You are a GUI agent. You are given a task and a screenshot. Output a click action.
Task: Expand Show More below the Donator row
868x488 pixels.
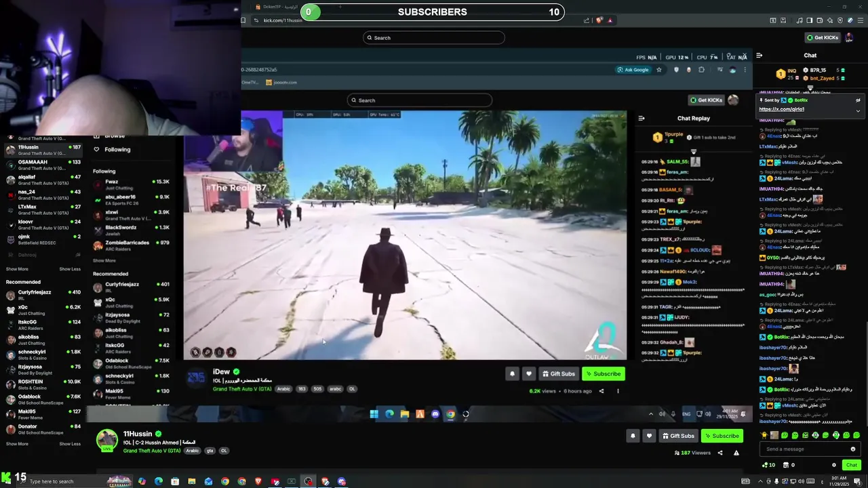[x=17, y=444]
